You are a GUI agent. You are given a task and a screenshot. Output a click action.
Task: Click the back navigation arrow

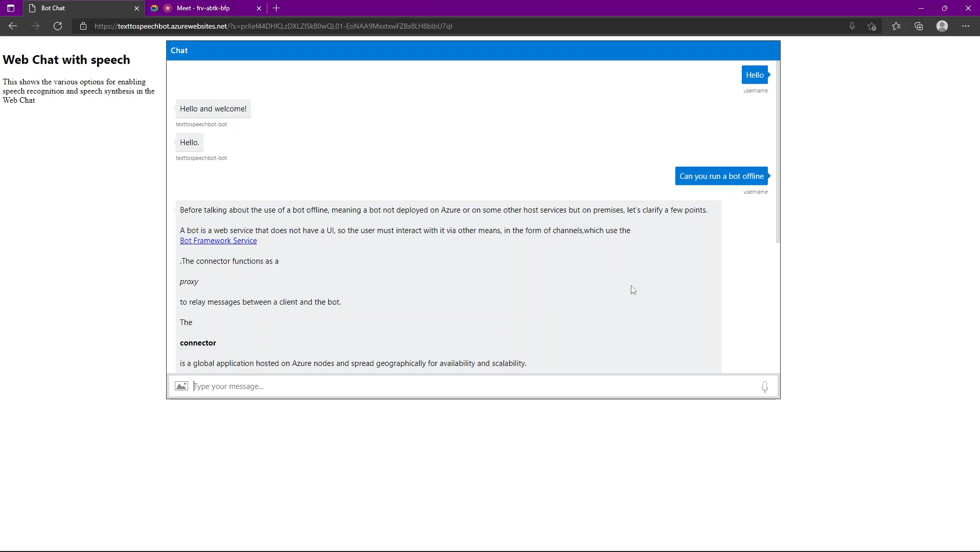(12, 26)
